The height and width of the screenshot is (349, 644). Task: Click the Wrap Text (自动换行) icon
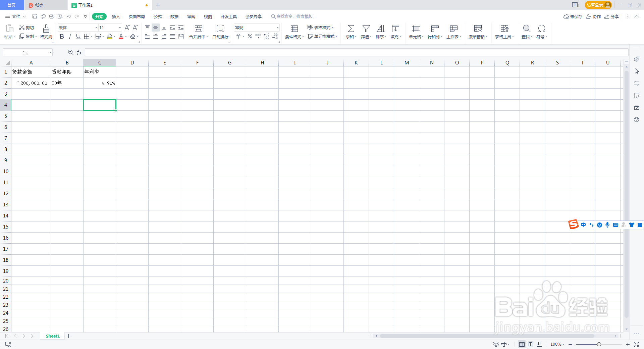220,29
